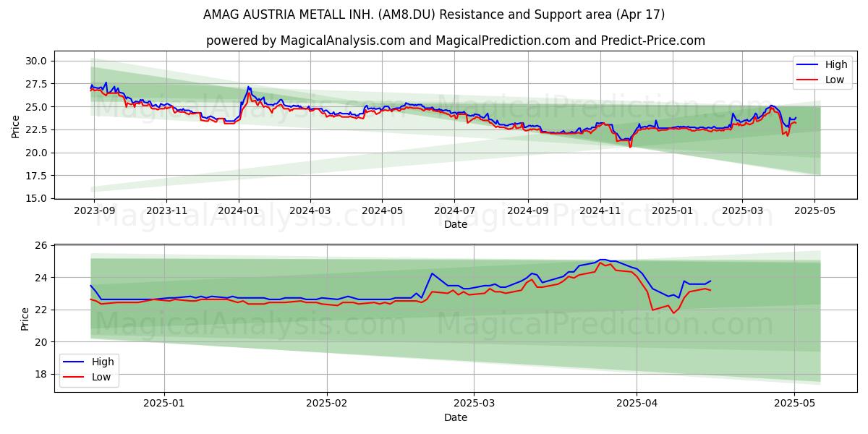
Task: Click the '2024-11' date tick on top chart
Action: coord(600,210)
